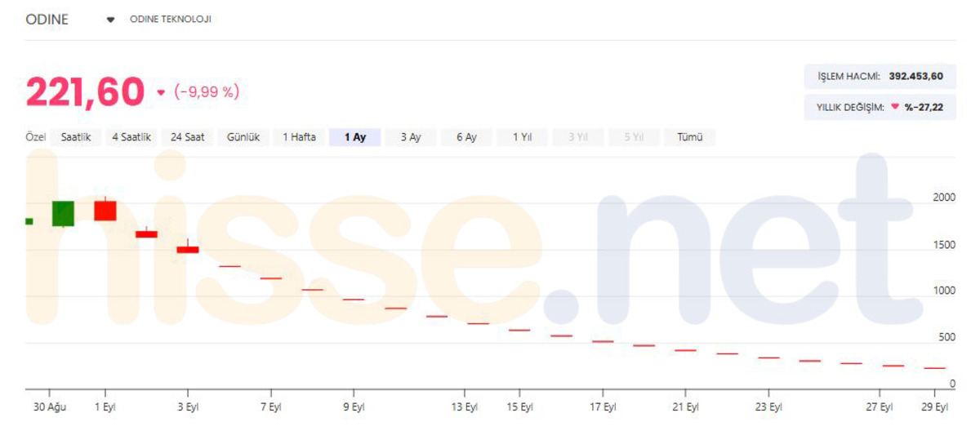Click the 23 Eyl date axis label
The height and width of the screenshot is (431, 980).
768,407
